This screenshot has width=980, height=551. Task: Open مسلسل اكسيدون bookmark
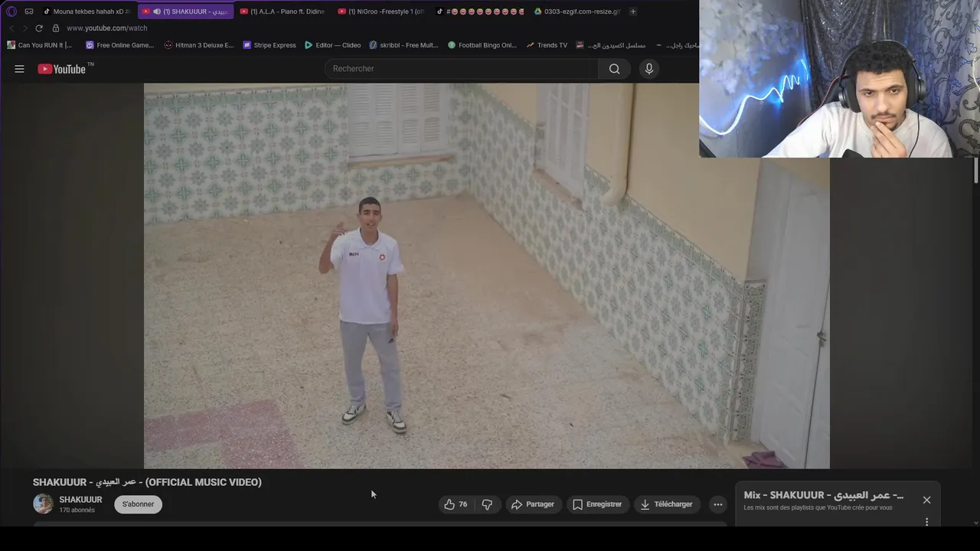pyautogui.click(x=611, y=45)
